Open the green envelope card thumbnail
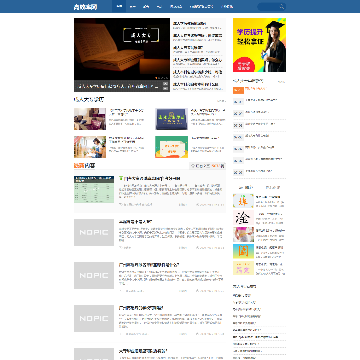The height and width of the screenshot is (360, 360). point(171,147)
